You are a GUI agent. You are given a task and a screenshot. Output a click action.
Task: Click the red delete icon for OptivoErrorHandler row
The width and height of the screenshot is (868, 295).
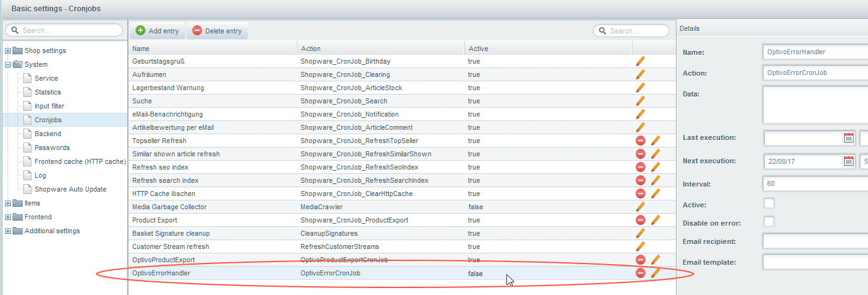[641, 273]
